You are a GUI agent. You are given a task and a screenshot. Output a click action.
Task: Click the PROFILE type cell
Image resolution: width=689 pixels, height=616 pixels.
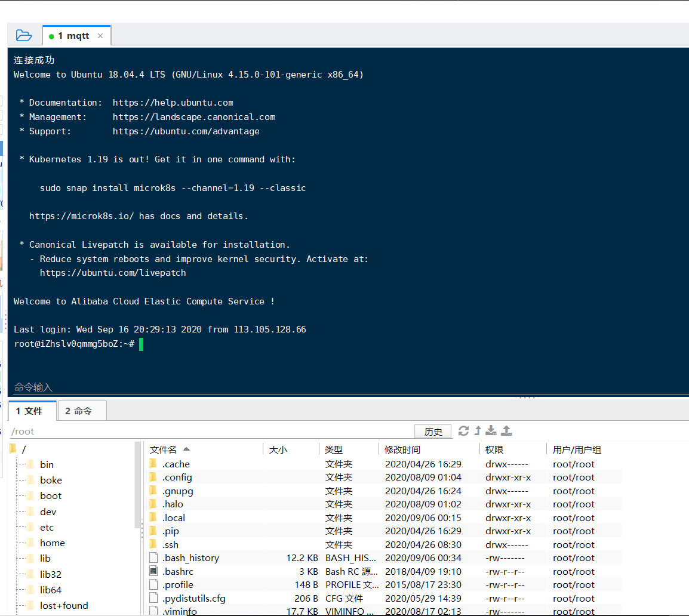point(352,585)
